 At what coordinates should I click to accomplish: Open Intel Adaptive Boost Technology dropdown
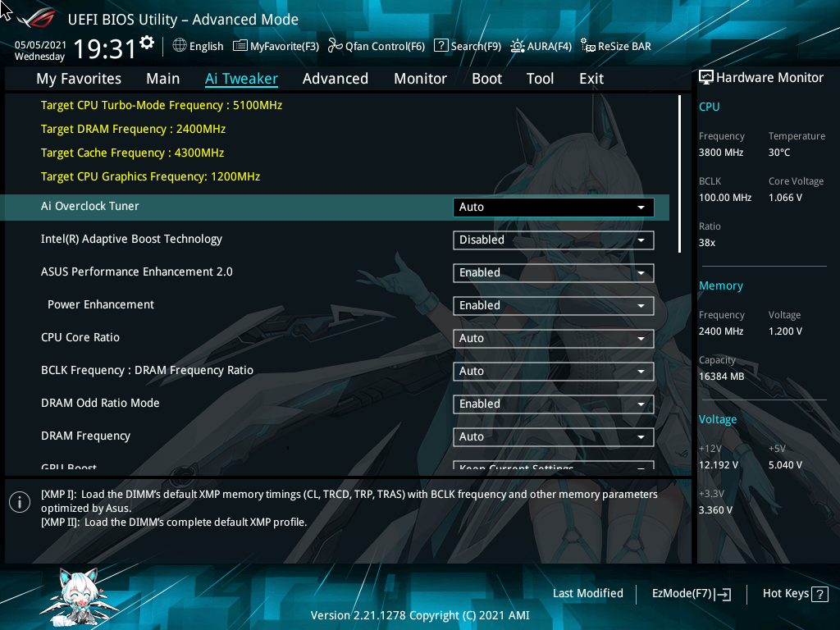click(554, 240)
